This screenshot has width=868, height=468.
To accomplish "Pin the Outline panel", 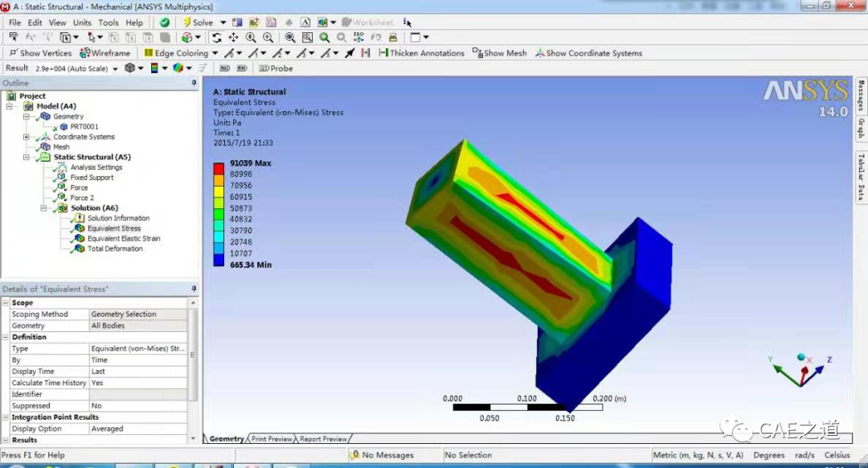I will (x=194, y=83).
